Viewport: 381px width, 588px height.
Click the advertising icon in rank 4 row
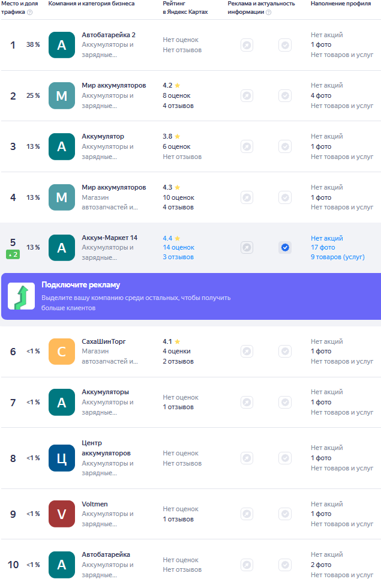(247, 197)
